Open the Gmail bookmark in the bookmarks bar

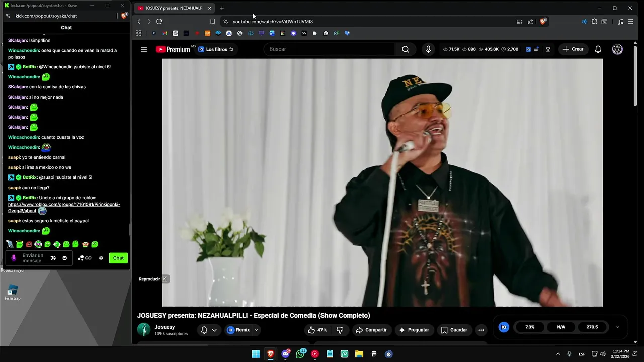coord(165,33)
